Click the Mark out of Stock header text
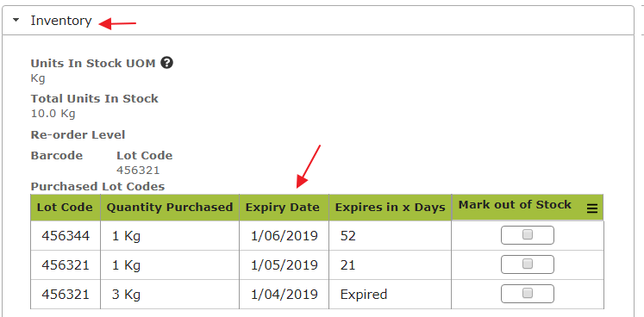This screenshot has height=317, width=644. coord(515,205)
